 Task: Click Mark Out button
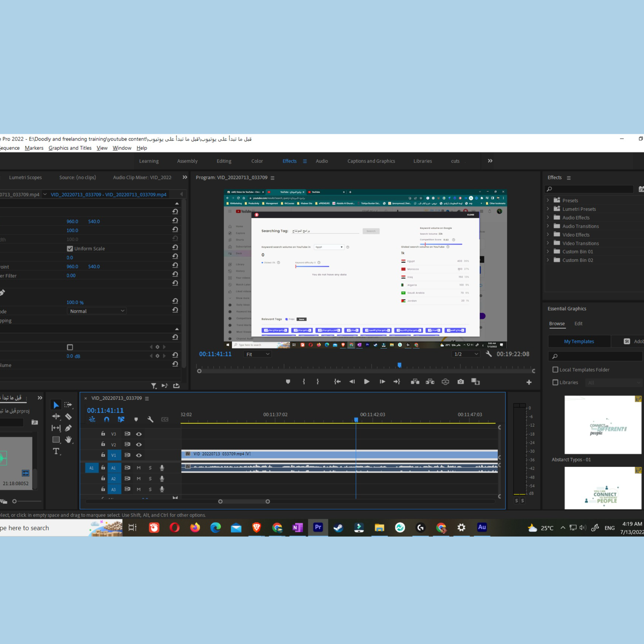[318, 382]
